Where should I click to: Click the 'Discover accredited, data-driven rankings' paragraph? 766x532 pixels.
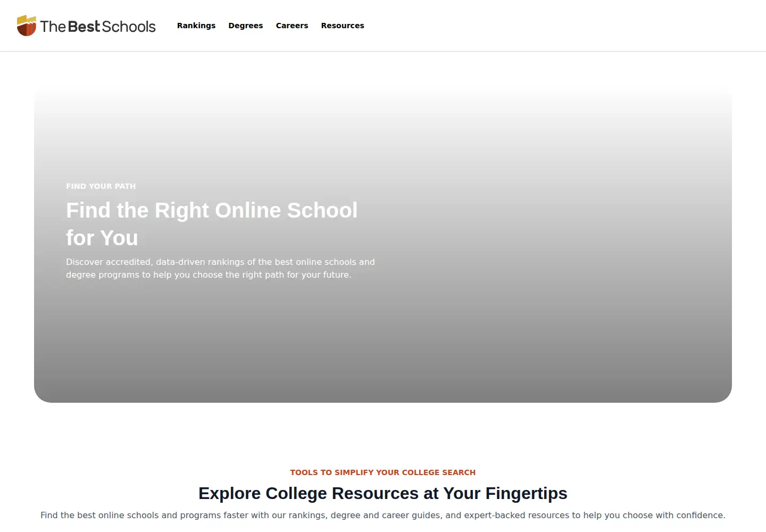(x=220, y=268)
